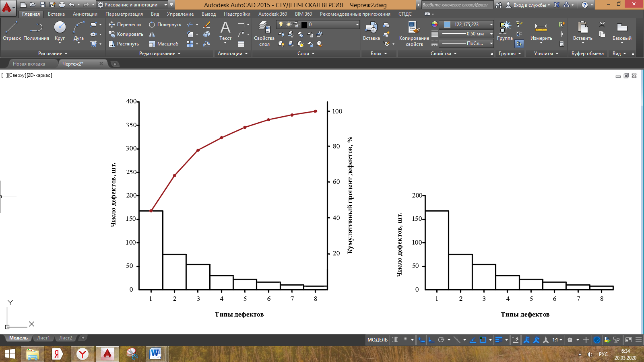Switch to the Вставка ribbon tab
This screenshot has width=644, height=362.
(56, 14)
